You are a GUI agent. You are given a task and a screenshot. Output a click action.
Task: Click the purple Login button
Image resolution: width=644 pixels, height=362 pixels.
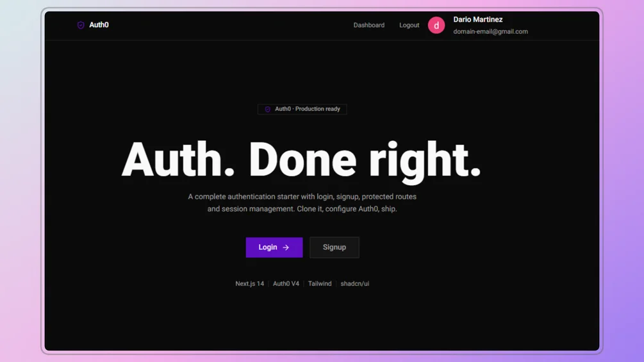(274, 247)
